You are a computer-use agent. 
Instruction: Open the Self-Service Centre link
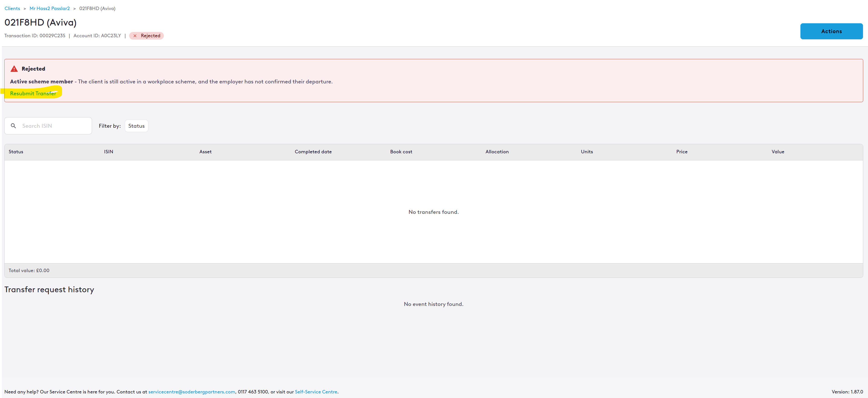click(x=316, y=392)
